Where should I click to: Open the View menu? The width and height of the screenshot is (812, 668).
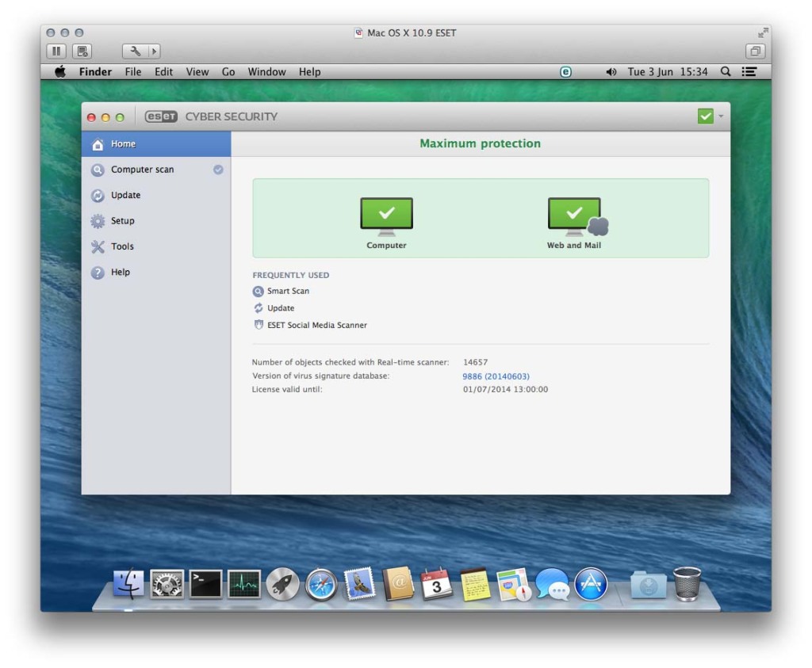[197, 72]
